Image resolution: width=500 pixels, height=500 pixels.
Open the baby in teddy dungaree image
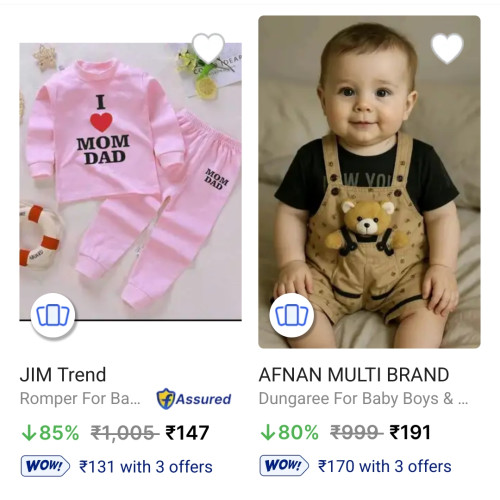[x=369, y=182]
